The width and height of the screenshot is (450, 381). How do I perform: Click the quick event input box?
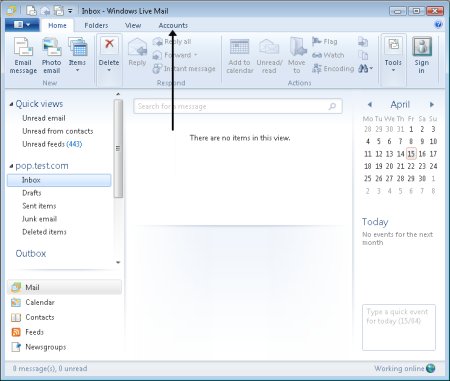coord(399,327)
